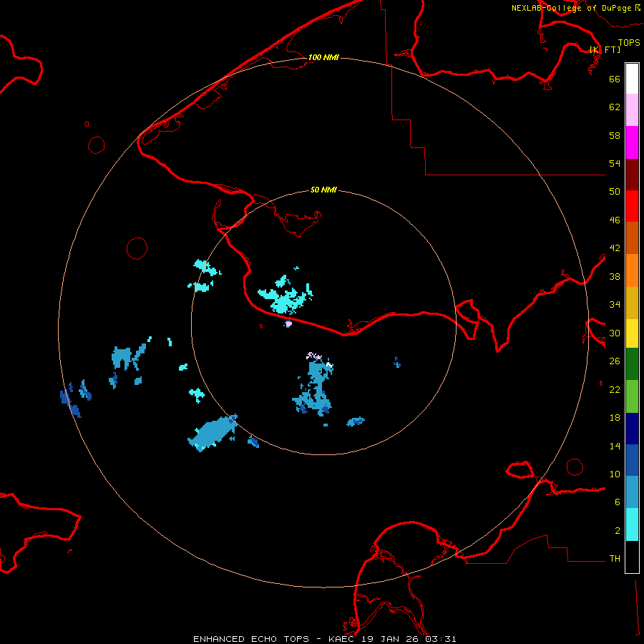This screenshot has height=644, width=644.
Task: Click the '66' legend value
Action: pyautogui.click(x=615, y=79)
